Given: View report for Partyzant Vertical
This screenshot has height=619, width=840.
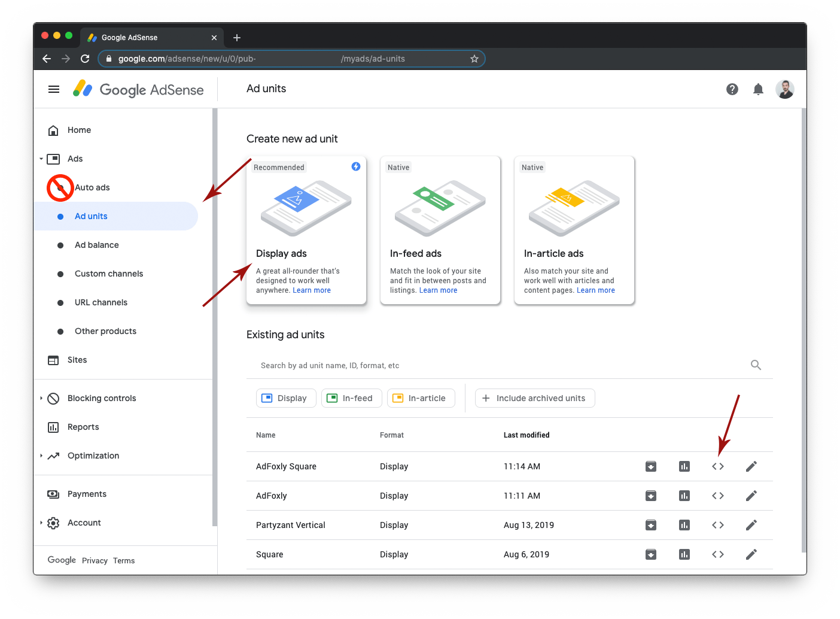Looking at the screenshot, I should 684,525.
